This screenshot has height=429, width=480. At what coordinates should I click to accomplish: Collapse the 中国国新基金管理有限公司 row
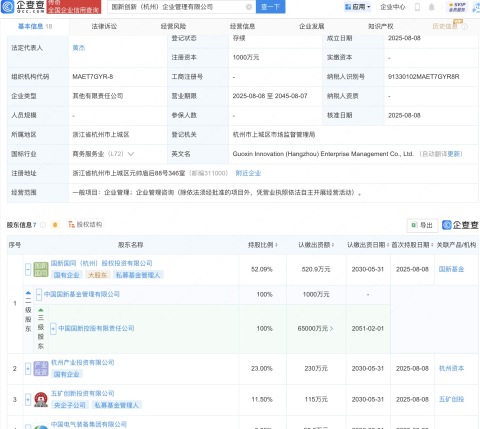(39, 294)
